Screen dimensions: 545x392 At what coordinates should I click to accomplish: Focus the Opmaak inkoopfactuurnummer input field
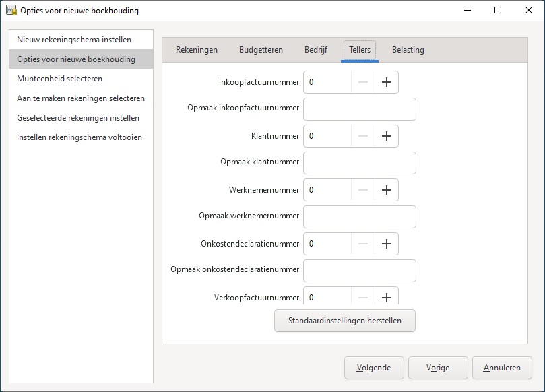[360, 109]
